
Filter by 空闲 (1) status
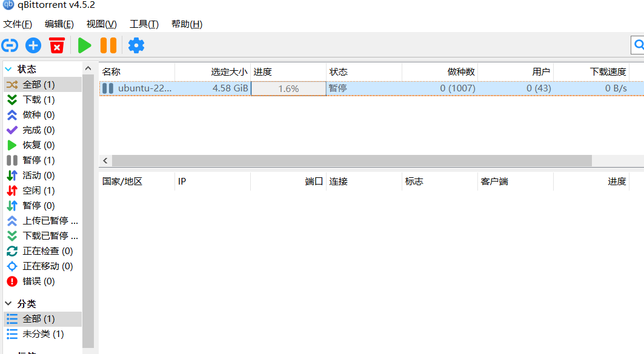43,191
